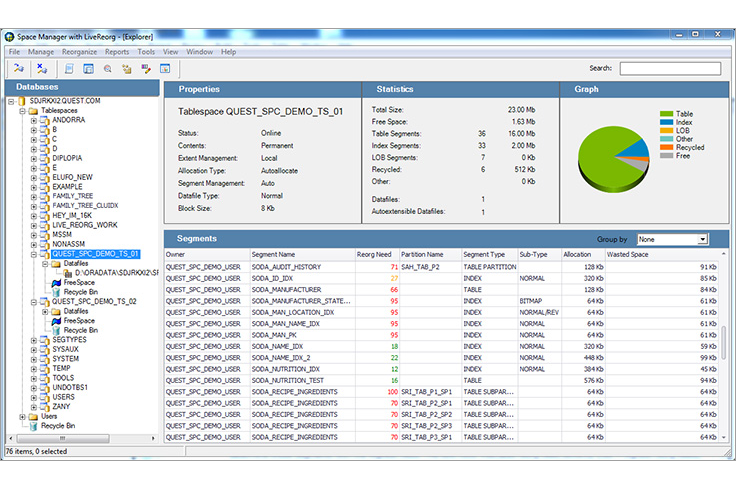Select the SODA_NUTRITION_TEST segment row
This screenshot has height=489, width=736.
[441, 381]
